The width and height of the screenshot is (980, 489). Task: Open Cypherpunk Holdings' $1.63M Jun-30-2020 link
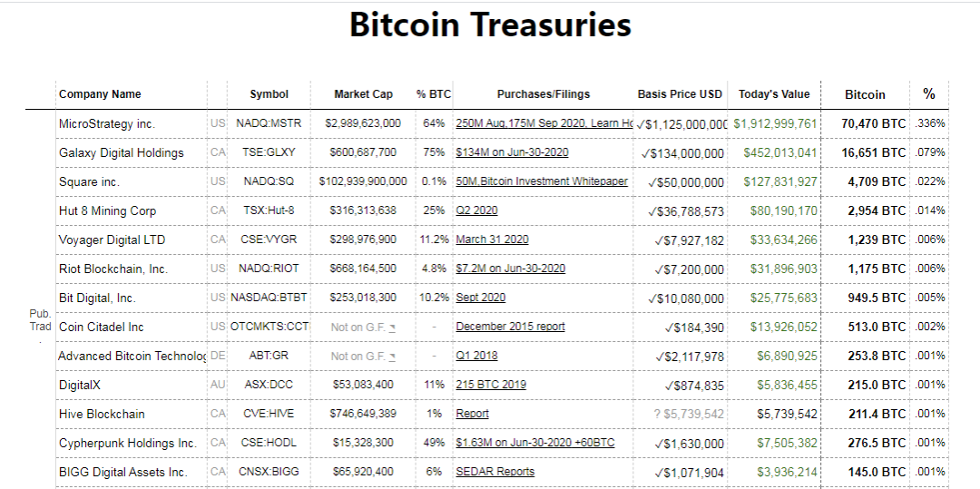coord(534,443)
